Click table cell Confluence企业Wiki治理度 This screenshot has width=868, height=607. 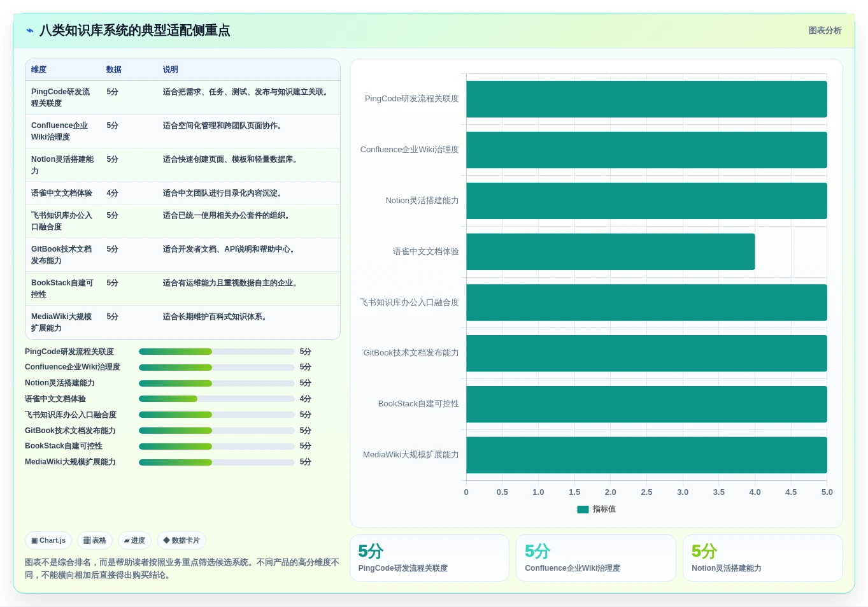62,131
